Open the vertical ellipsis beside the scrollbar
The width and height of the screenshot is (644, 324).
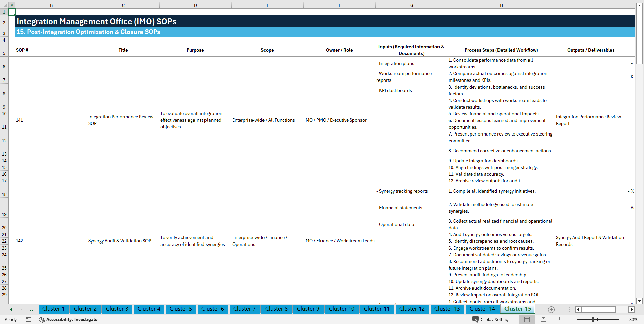(569, 309)
